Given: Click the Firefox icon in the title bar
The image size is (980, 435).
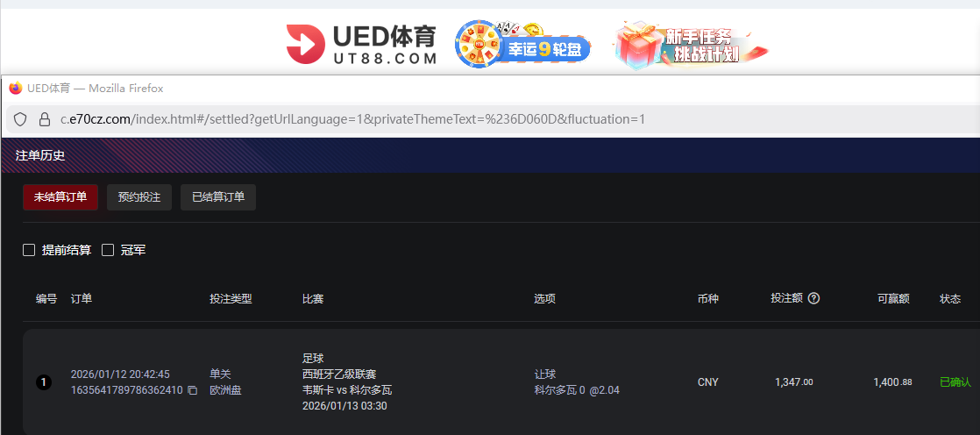Looking at the screenshot, I should (x=15, y=89).
